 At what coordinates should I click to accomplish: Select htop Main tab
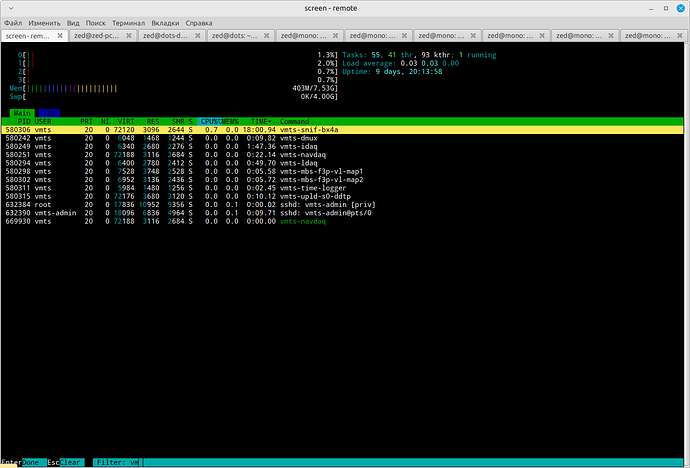tap(22, 113)
